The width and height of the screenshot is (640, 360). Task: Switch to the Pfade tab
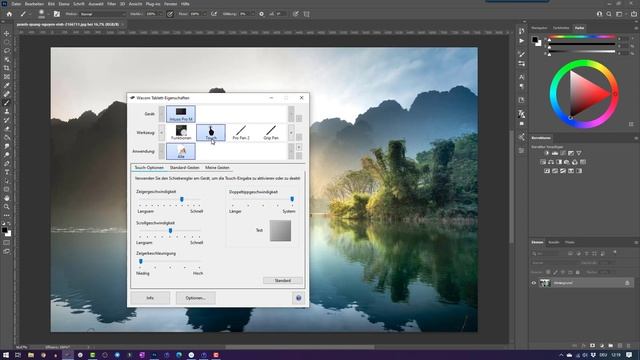pyautogui.click(x=570, y=242)
